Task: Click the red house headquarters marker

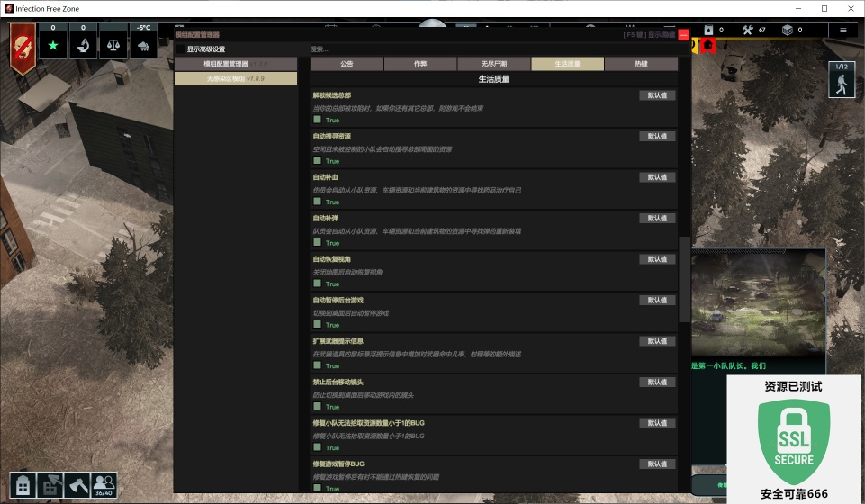Action: click(708, 45)
